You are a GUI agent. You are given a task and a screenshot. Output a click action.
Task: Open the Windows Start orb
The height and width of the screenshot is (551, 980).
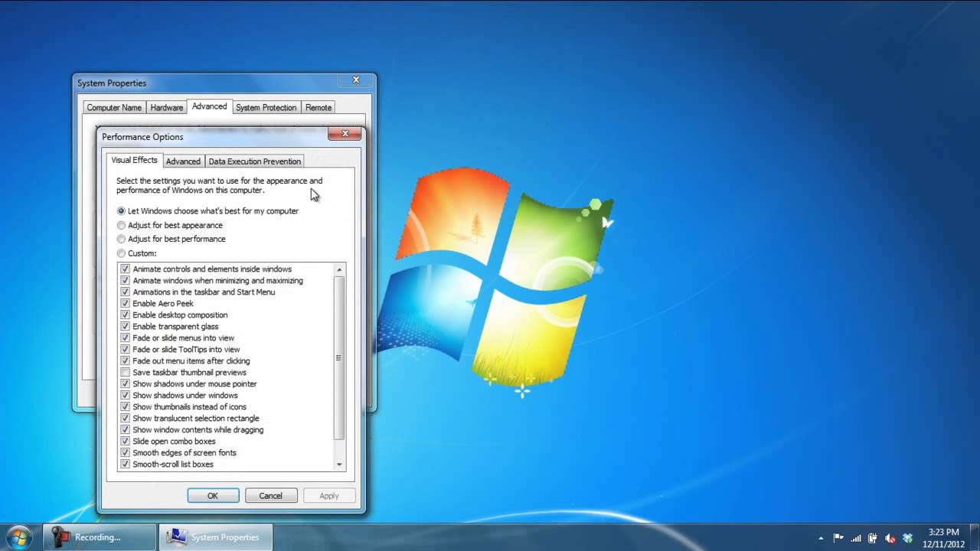(18, 536)
